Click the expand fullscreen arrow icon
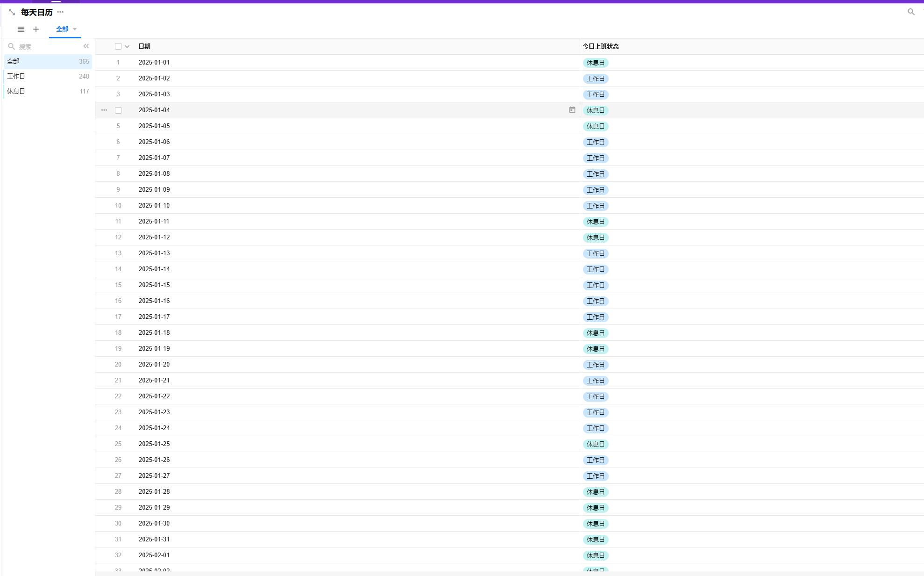The width and height of the screenshot is (924, 576). pos(12,12)
